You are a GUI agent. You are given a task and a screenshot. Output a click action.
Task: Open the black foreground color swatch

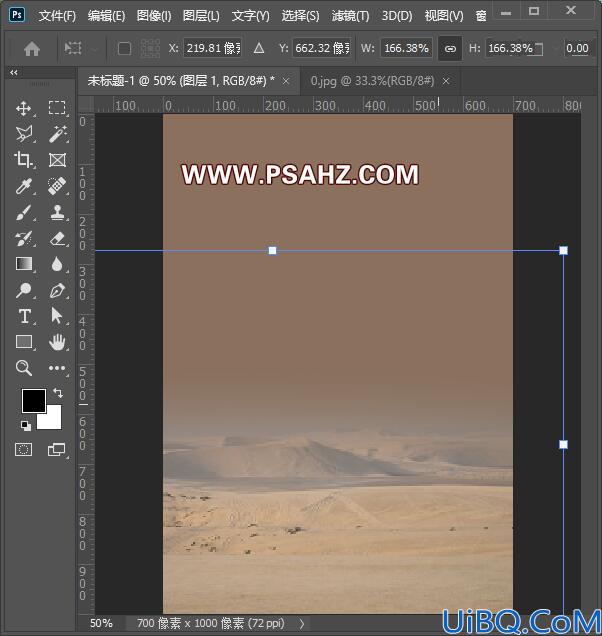point(34,401)
